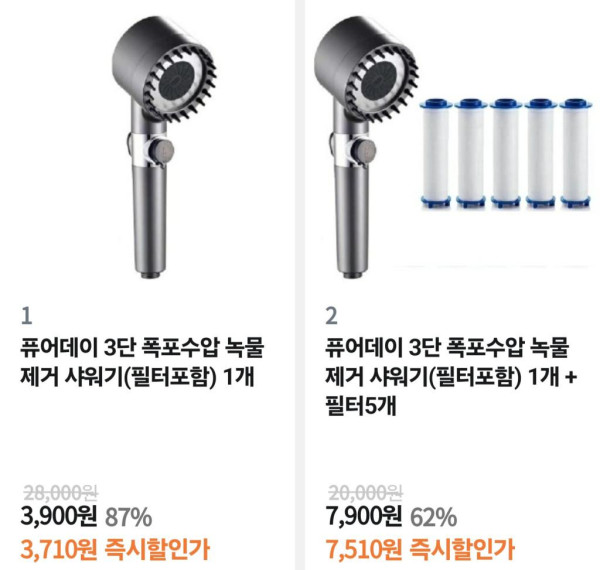The width and height of the screenshot is (600, 570).
Task: Click the middle filter cartridge image
Action: tap(506, 154)
